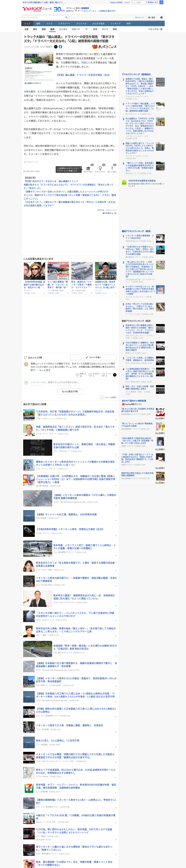Click the settings gear icon in header
Viewport: 186px width, 868px height.
(x=161, y=18)
